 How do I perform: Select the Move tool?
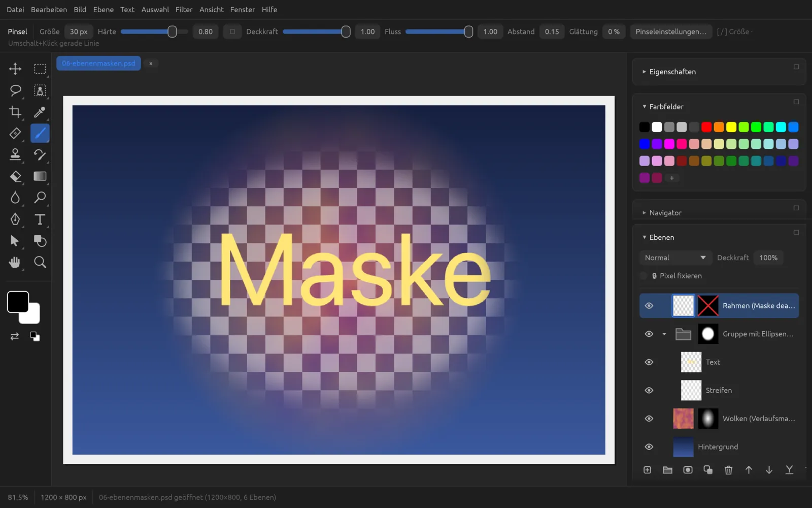point(15,69)
